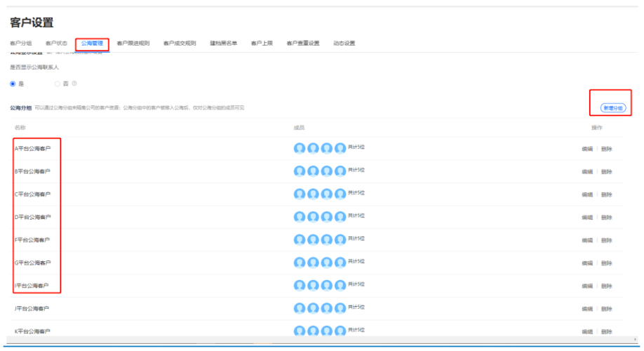Click last member avatar in D平台公海客户 row
This screenshot has width=644, height=351.
coord(340,217)
